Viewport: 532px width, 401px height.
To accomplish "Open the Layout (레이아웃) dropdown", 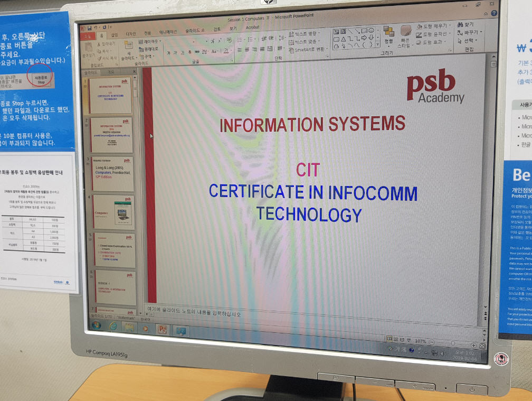I will 150,41.
